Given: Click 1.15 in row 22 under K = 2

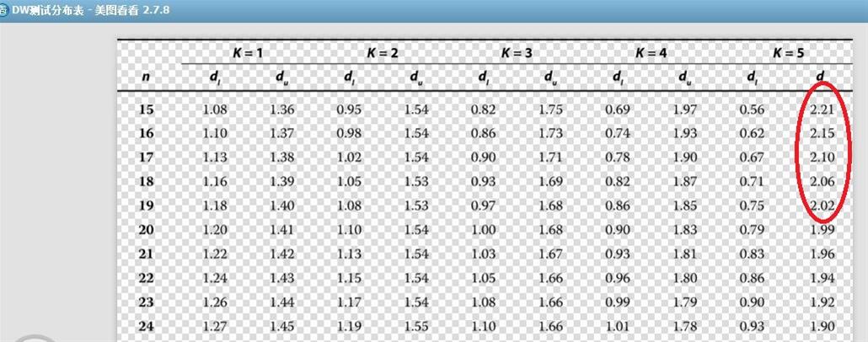Looking at the screenshot, I should 349,278.
